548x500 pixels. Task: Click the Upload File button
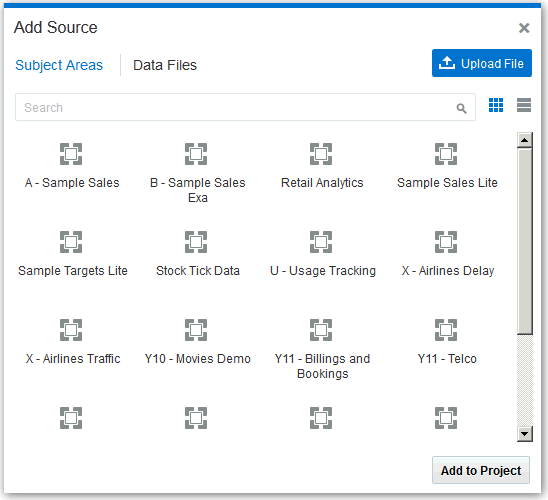482,63
